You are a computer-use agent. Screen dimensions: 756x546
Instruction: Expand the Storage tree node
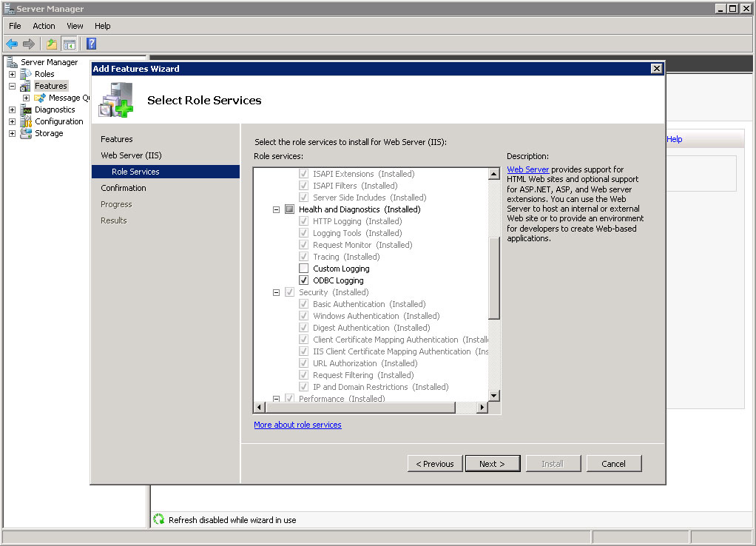click(13, 133)
